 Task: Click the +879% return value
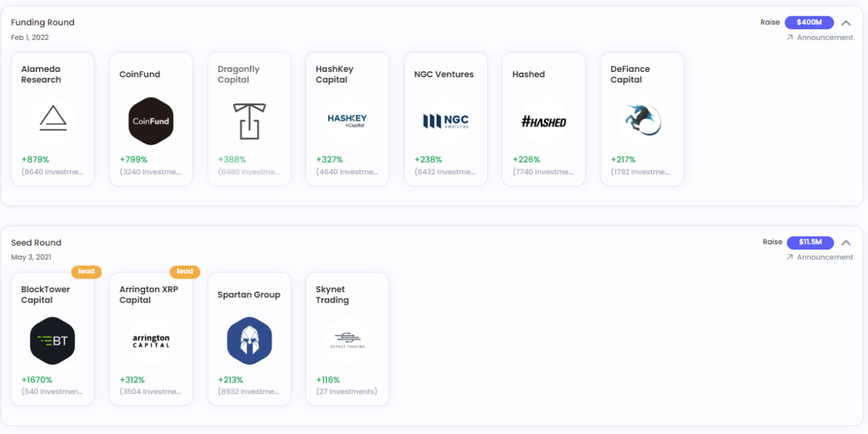coord(37,160)
